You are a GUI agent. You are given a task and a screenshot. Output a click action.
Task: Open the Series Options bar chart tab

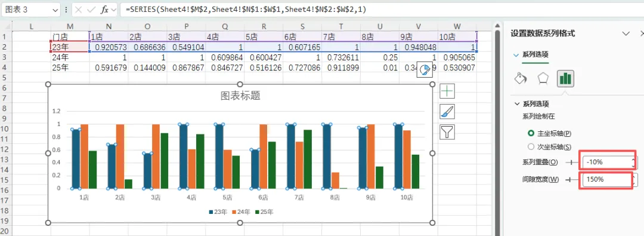point(565,78)
